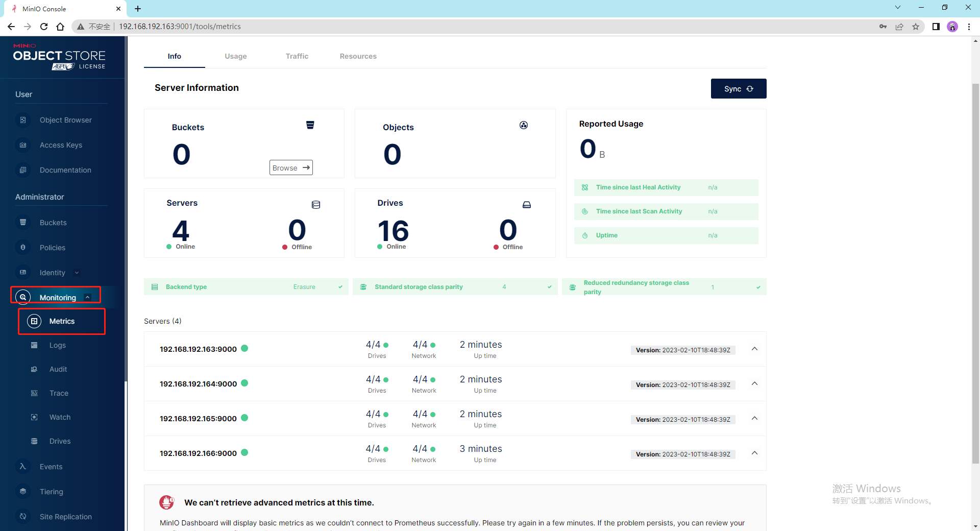980x531 pixels.
Task: Click the Heal Activity icon
Action: [x=585, y=187]
